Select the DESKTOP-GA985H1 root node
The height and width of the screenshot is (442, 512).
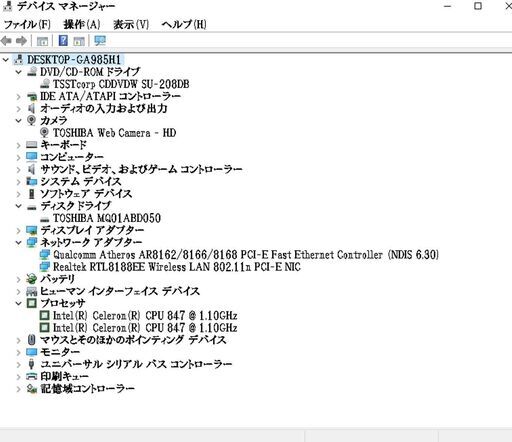pos(74,60)
